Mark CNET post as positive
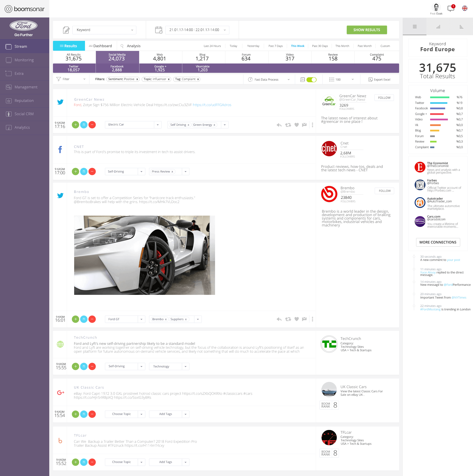This screenshot has width=473, height=476. click(x=75, y=172)
